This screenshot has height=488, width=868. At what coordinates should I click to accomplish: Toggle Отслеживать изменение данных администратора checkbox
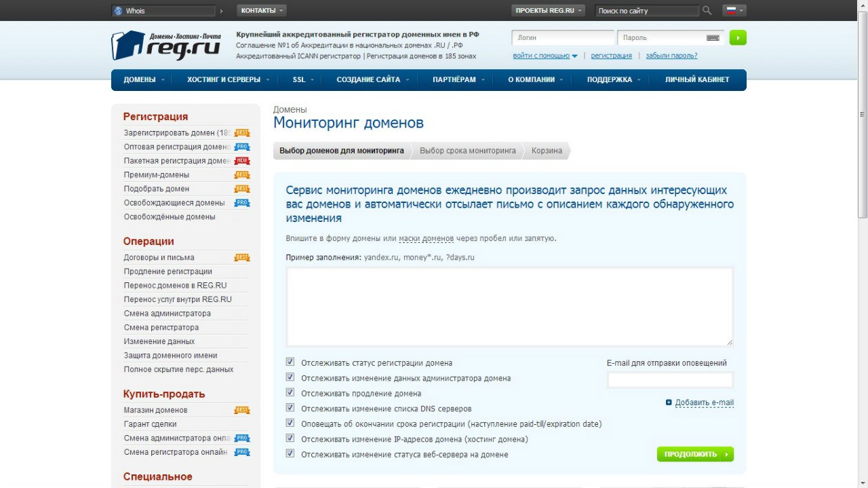click(290, 377)
